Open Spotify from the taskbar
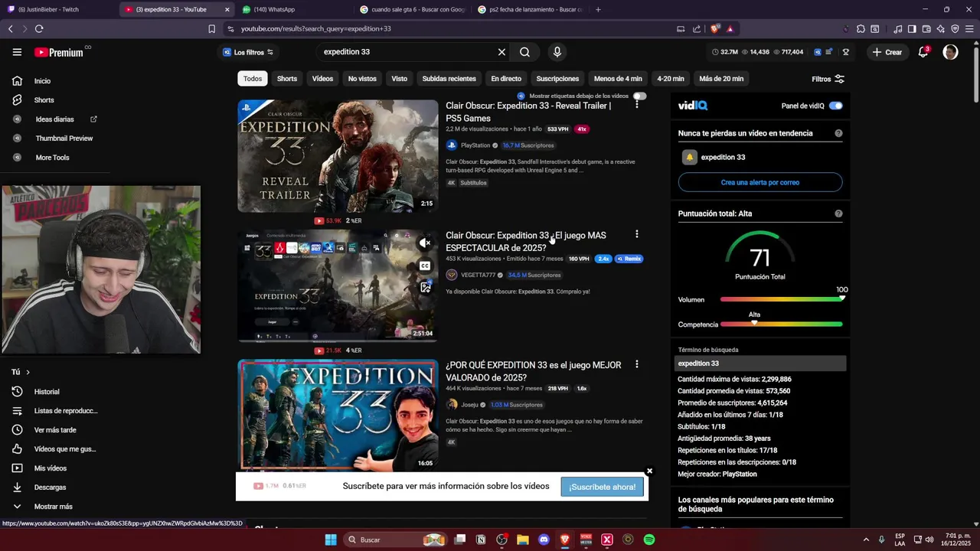 tap(649, 540)
